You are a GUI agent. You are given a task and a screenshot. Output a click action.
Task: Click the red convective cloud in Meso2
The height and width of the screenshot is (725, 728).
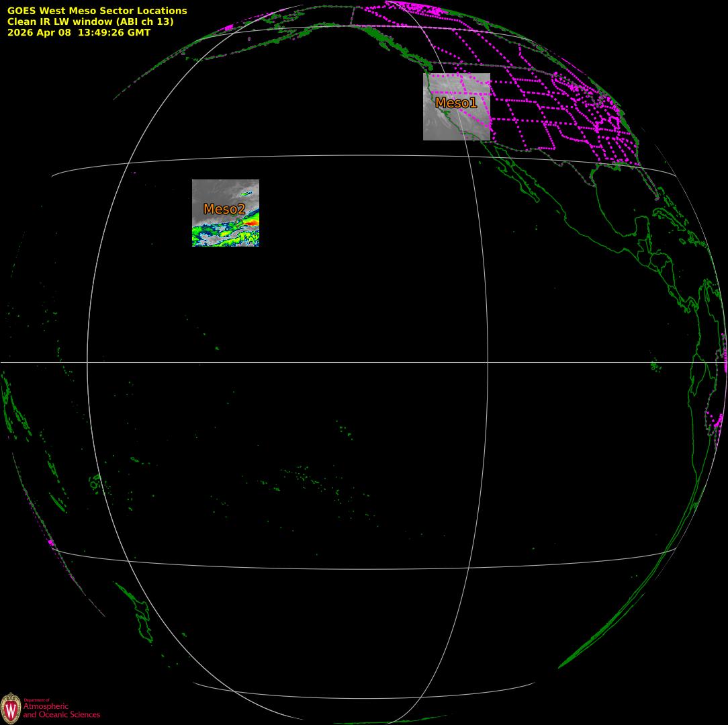click(x=251, y=223)
